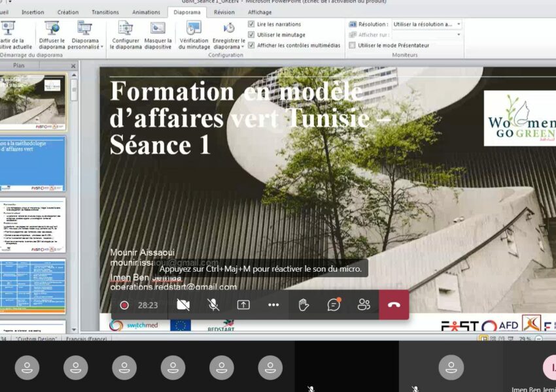Image resolution: width=556 pixels, height=392 pixels.
Task: Start slideshow from status bar icon
Action: point(511,339)
